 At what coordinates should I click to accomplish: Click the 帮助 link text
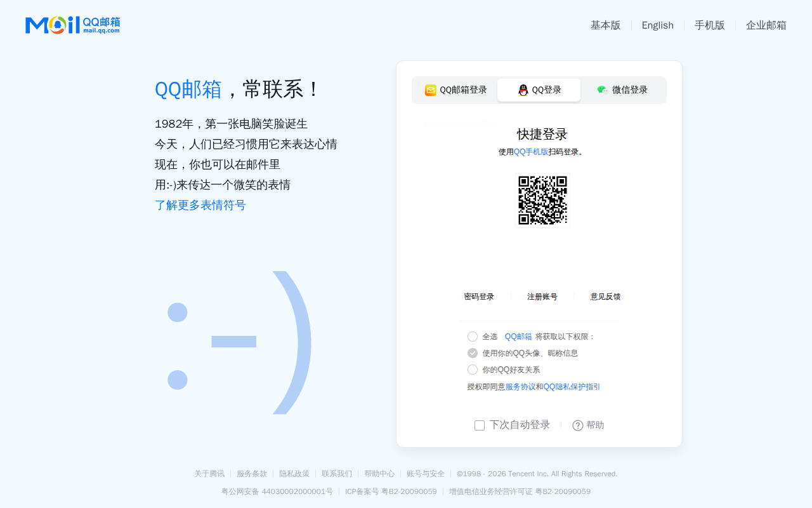595,425
